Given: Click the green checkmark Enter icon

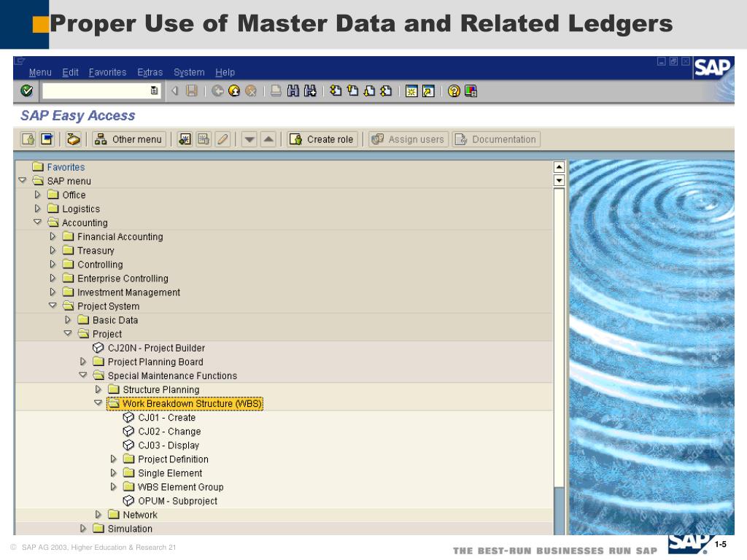Looking at the screenshot, I should (x=27, y=90).
